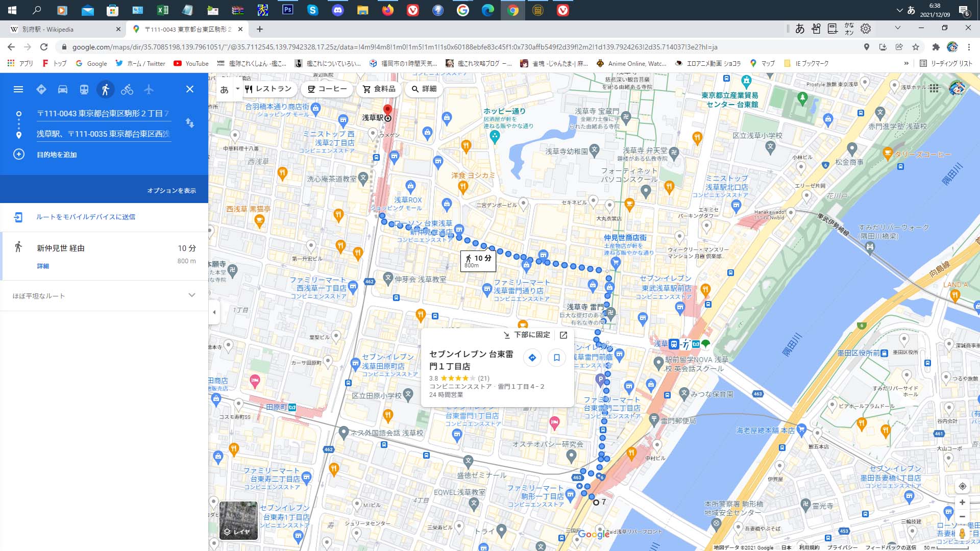
Task: Select the recommended travel mode icon
Action: [x=41, y=89]
